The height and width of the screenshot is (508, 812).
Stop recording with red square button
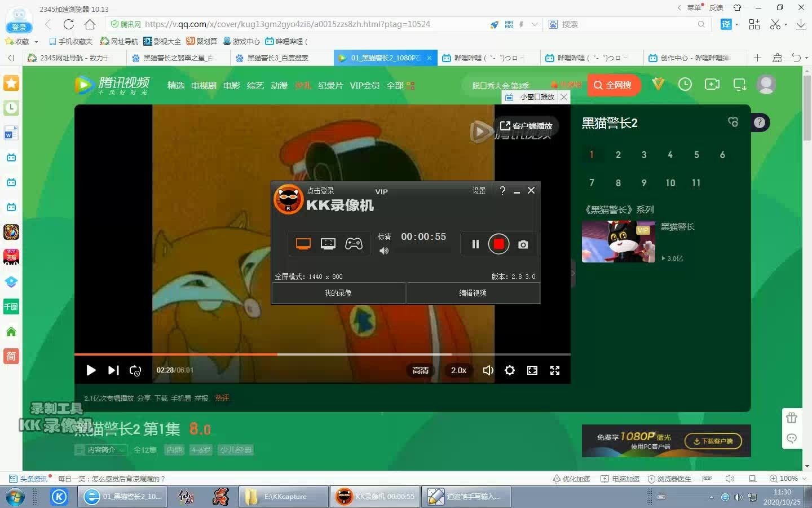[x=498, y=244]
